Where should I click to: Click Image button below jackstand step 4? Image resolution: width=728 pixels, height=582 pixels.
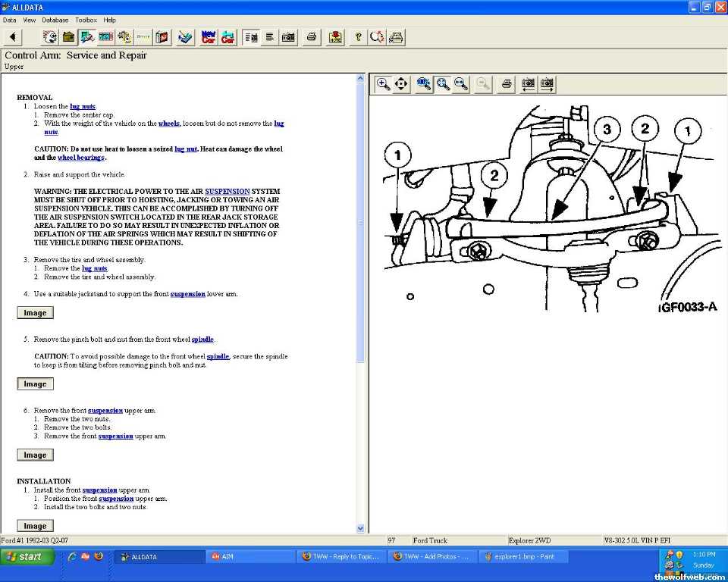pos(35,313)
